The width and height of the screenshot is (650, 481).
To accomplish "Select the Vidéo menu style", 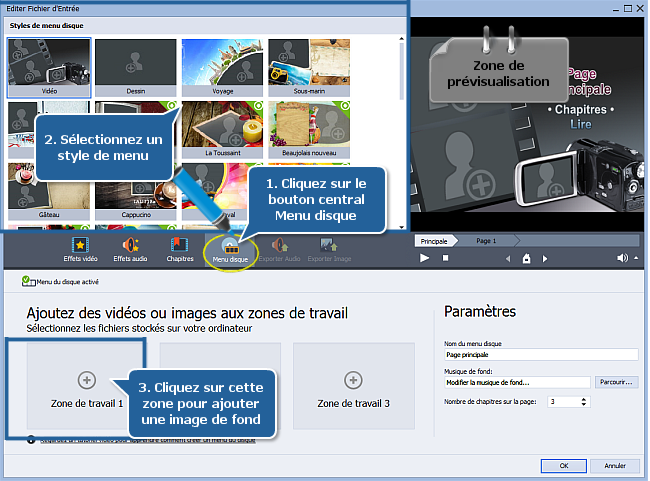I will 49,68.
